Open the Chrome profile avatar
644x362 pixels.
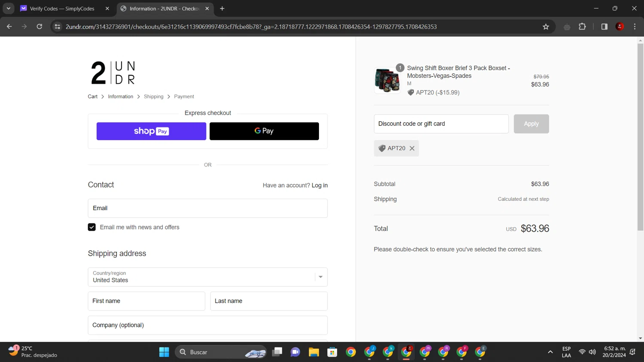(620, 27)
